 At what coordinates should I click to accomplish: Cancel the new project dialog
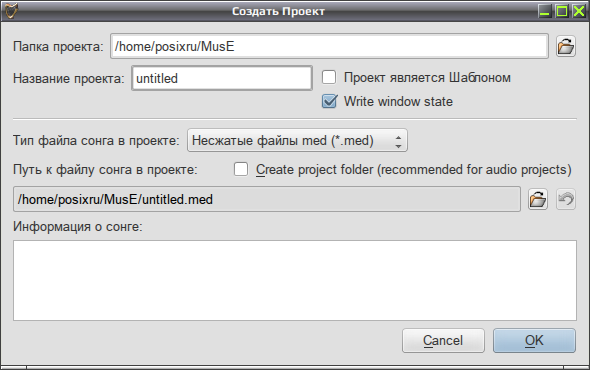(x=443, y=341)
